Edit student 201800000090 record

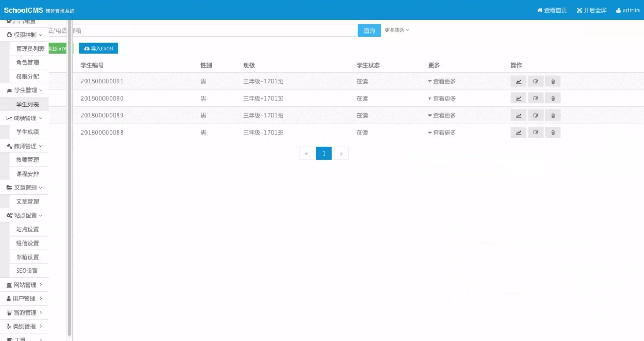[x=536, y=98]
